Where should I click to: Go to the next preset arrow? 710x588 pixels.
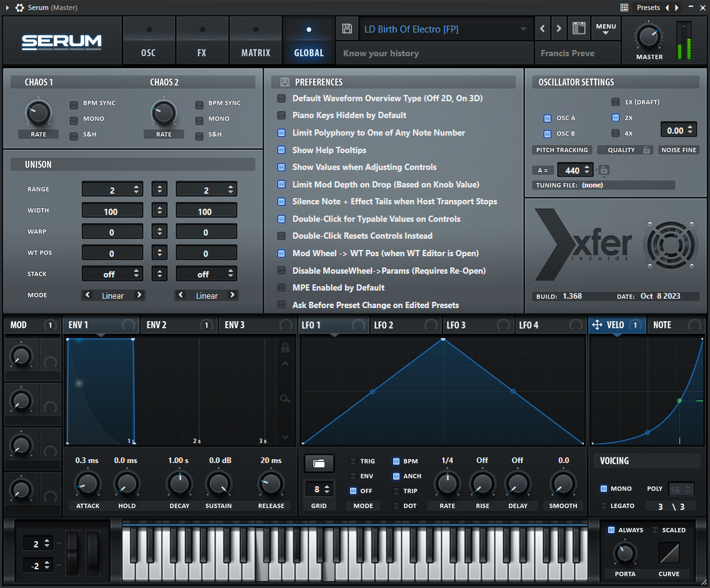coord(559,29)
